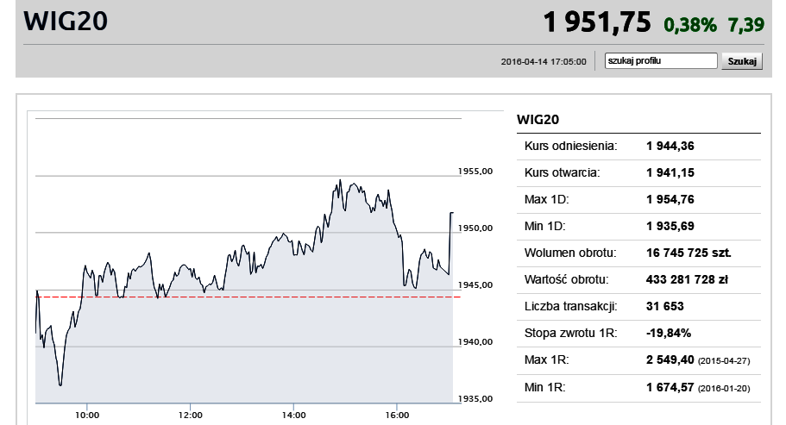The width and height of the screenshot is (786, 425).
Task: Click the 16:00 time axis label
Action: coord(397,415)
